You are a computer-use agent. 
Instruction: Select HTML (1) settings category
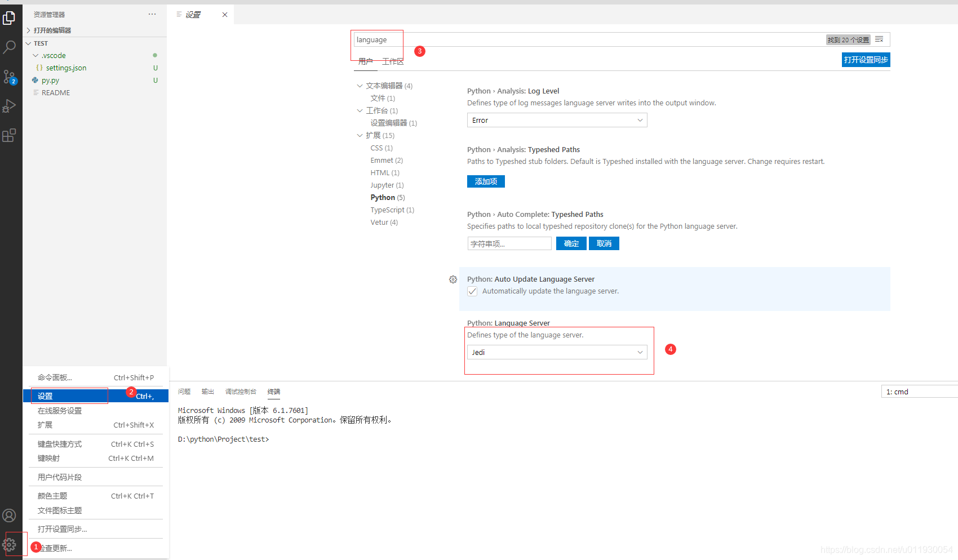[x=385, y=173]
